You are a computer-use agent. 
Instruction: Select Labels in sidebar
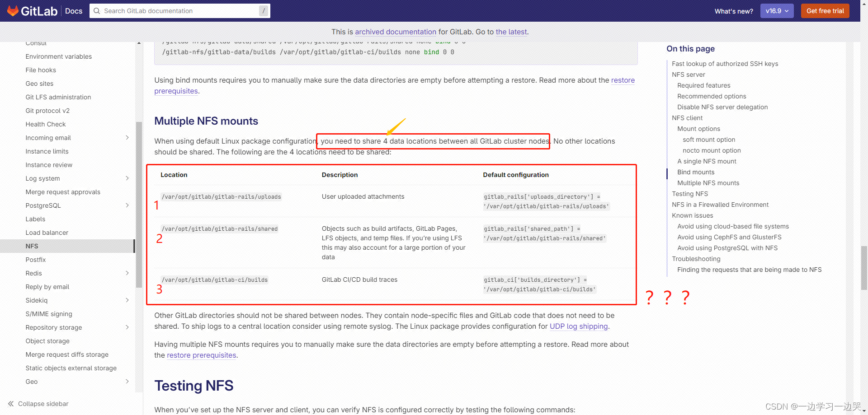click(x=35, y=219)
